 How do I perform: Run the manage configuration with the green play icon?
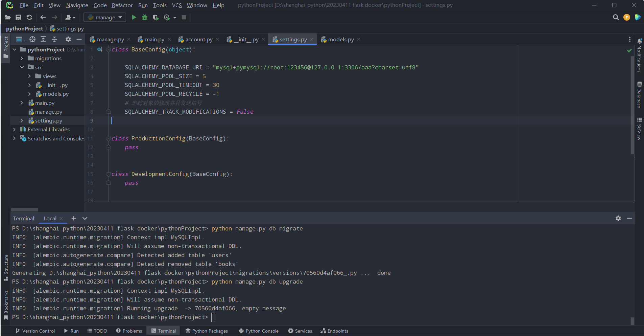[x=134, y=17]
